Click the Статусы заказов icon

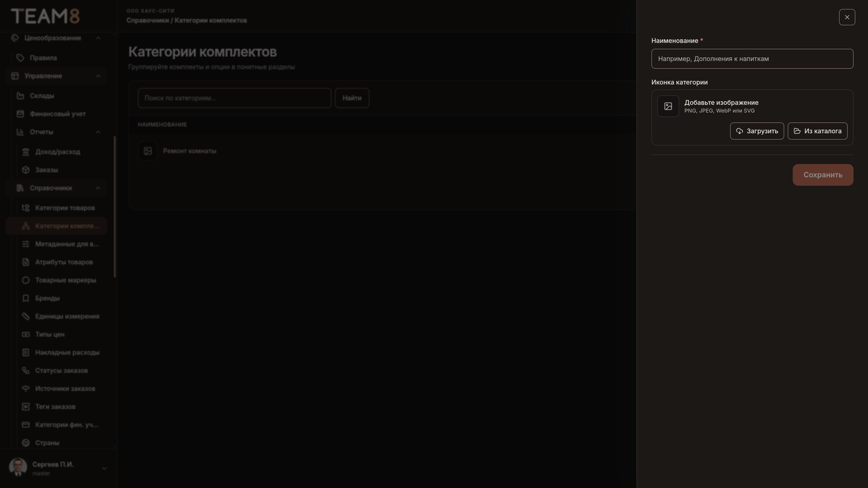(x=25, y=371)
